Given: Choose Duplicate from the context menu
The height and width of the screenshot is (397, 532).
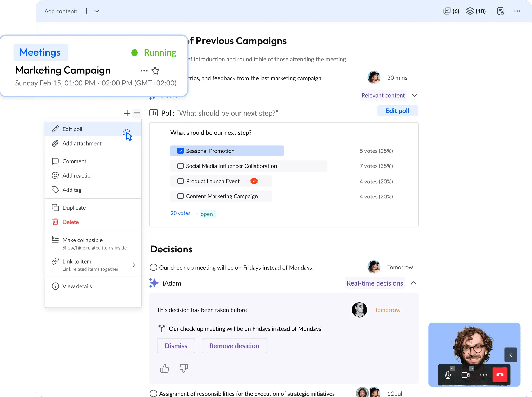Looking at the screenshot, I should pyautogui.click(x=74, y=207).
